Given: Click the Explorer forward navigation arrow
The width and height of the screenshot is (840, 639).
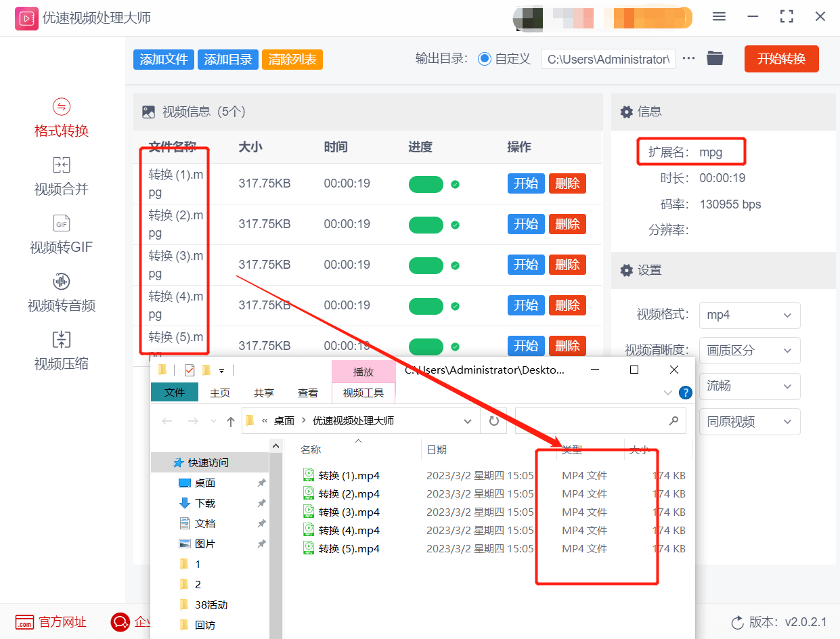Looking at the screenshot, I should tap(193, 421).
